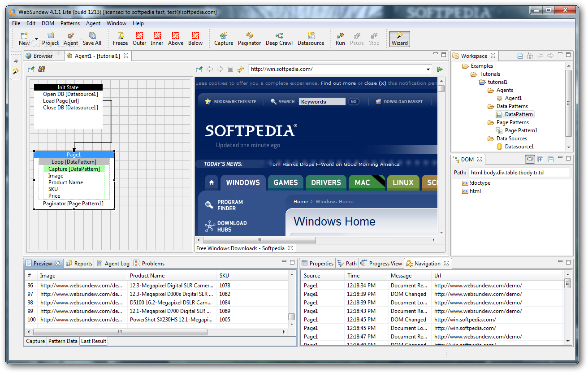
Task: Expand all nodes in the DOM panel
Action: click(x=540, y=159)
